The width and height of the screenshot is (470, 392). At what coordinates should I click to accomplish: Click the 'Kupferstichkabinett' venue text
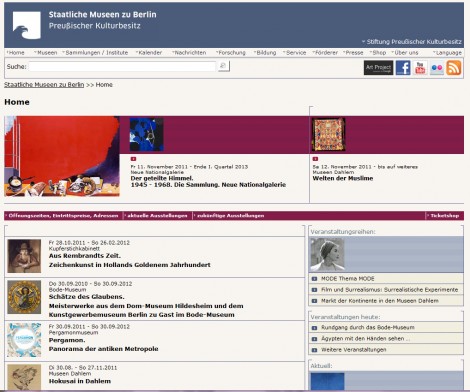click(x=74, y=249)
